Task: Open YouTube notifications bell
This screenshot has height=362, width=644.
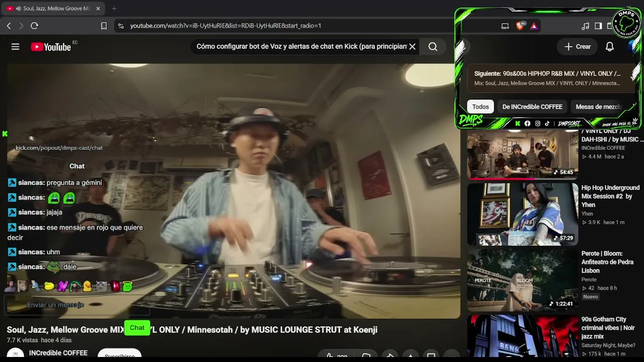Action: (x=609, y=47)
